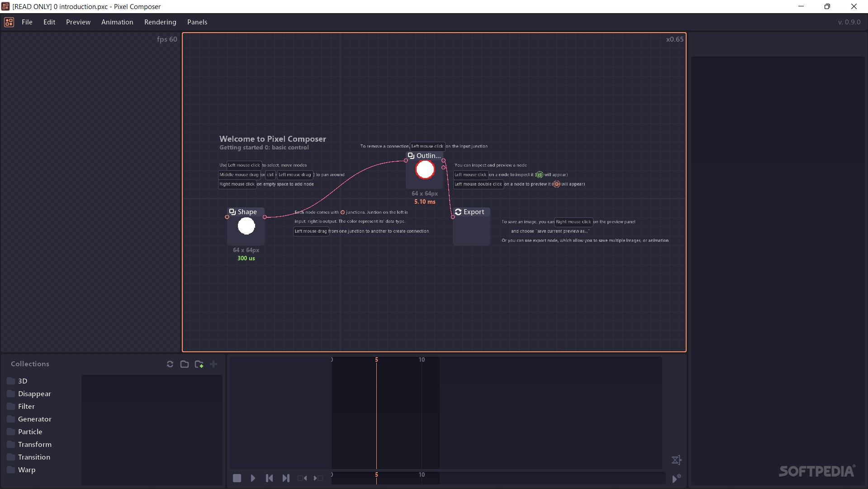Click the x0.65 zoom level label

pyautogui.click(x=674, y=39)
